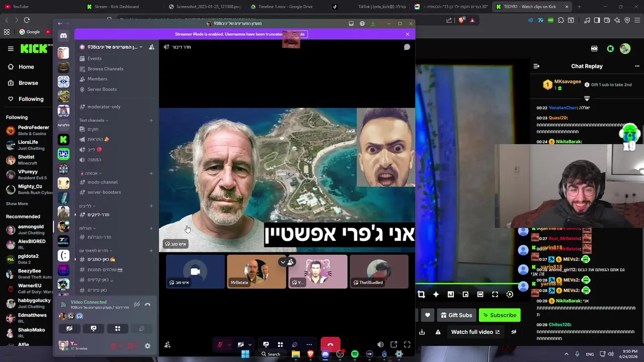This screenshot has width=644, height=362.
Task: Open the mods-channel text channel
Action: pyautogui.click(x=102, y=182)
